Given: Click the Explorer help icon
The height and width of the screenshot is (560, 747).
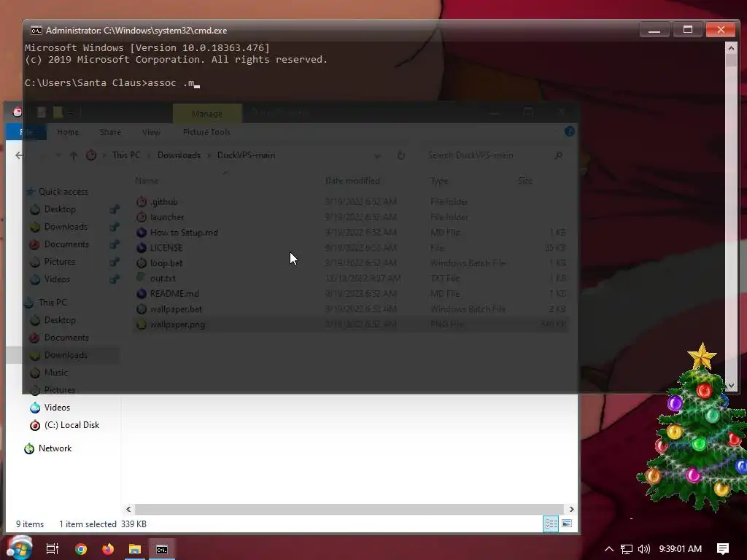Looking at the screenshot, I should click(x=569, y=131).
